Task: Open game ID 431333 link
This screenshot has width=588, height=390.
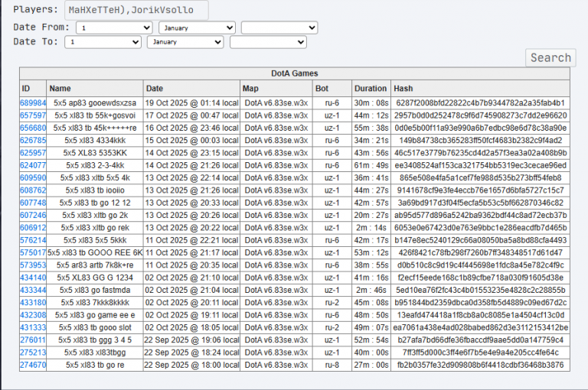Action: click(x=33, y=327)
